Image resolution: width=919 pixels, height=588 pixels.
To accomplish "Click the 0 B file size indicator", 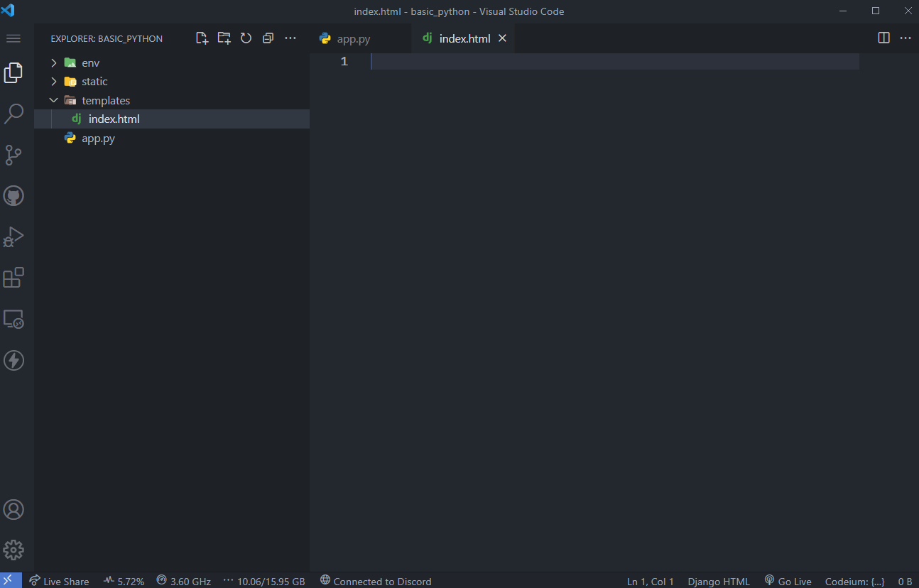I will (x=906, y=581).
